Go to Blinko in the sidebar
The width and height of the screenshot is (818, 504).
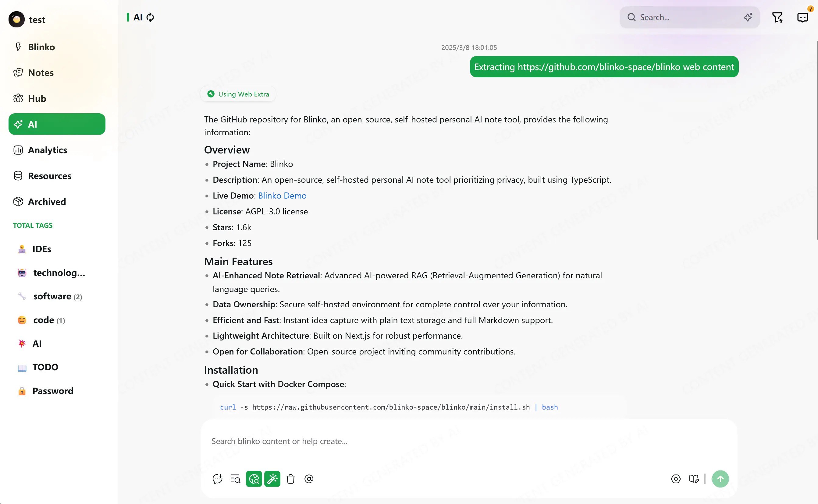[x=57, y=47]
